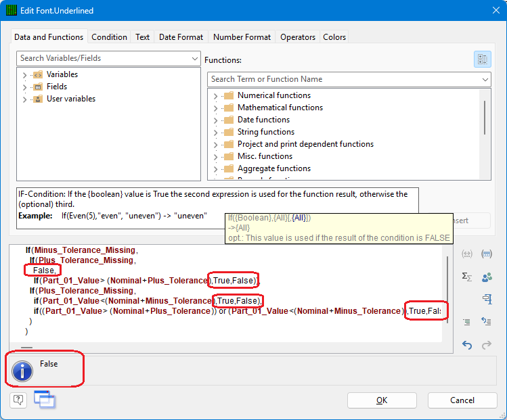
Task: Click the Fields table icon
Action: (x=38, y=87)
